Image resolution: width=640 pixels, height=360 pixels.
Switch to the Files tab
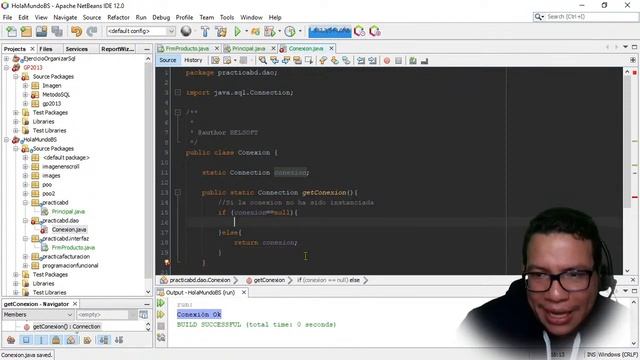click(x=46, y=49)
